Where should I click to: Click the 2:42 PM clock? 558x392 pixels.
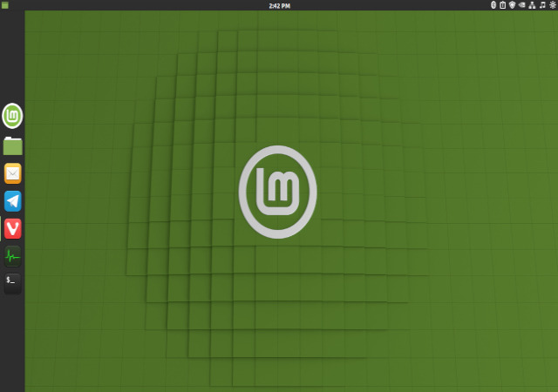(x=279, y=6)
